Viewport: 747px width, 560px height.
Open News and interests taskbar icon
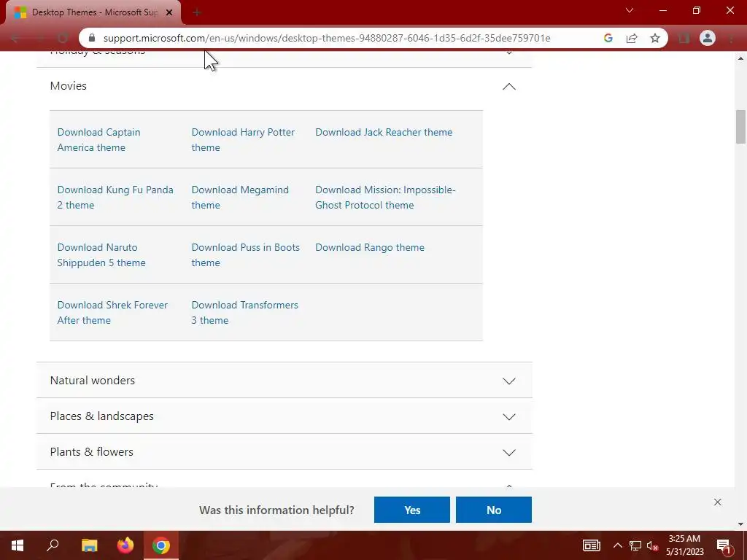coord(591,545)
